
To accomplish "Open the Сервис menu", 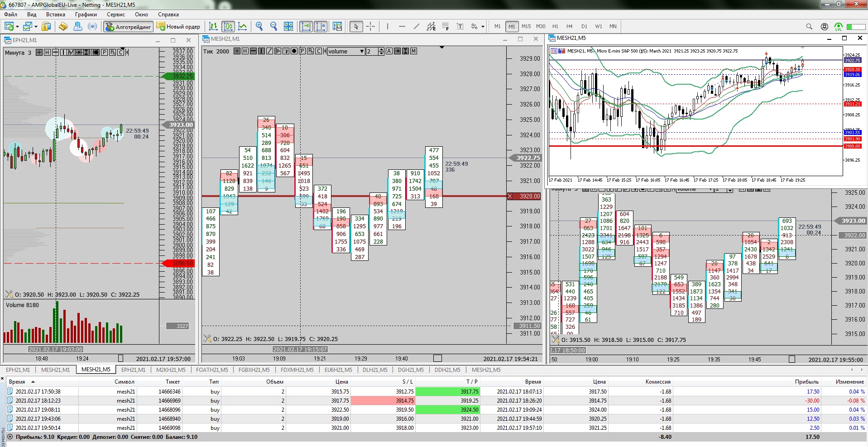I will point(116,14).
